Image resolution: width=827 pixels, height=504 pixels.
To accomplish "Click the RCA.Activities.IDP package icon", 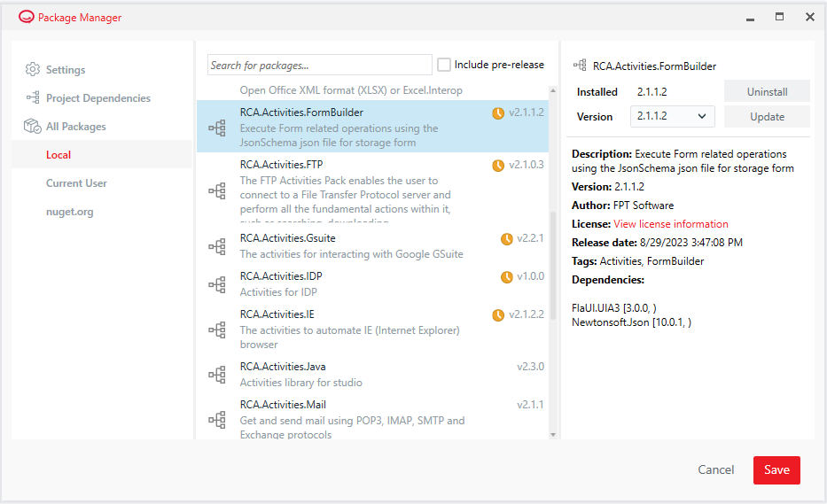I will point(217,284).
